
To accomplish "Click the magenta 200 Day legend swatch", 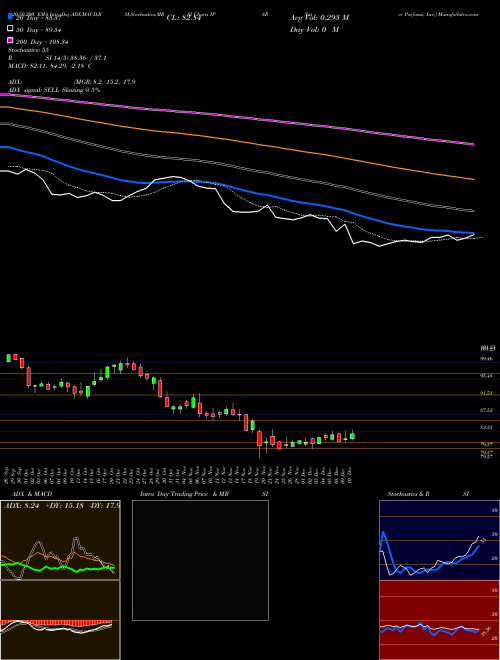I will (10, 40).
